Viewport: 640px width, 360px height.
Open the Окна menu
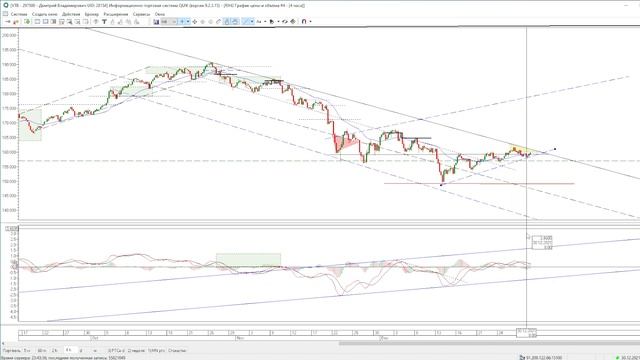pyautogui.click(x=160, y=14)
